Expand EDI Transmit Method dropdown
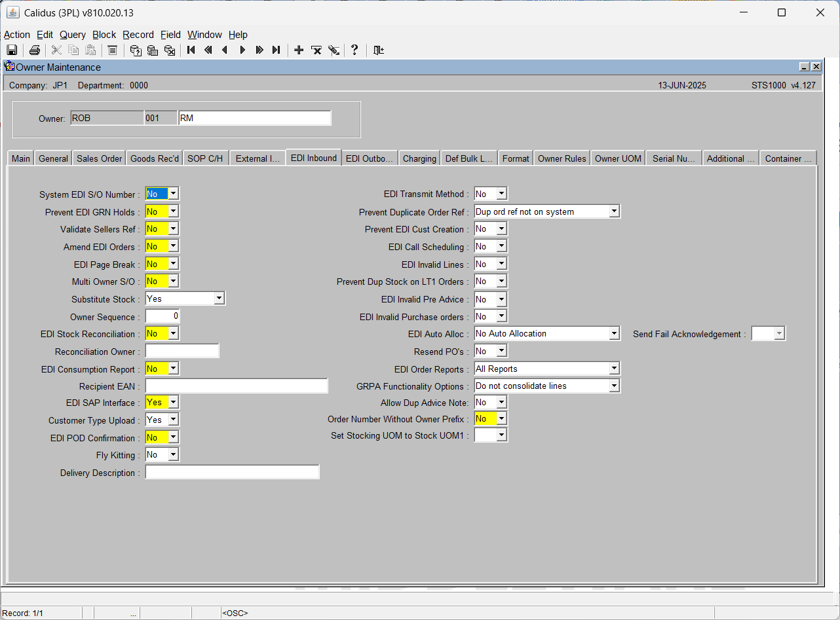The image size is (840, 620). pyautogui.click(x=502, y=194)
